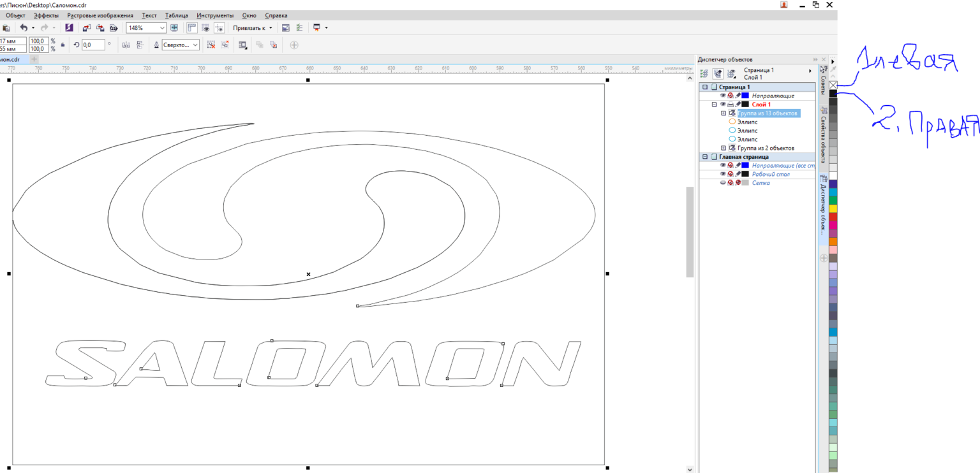Click the palette flyout arrow icon
980x473 pixels.
(833, 62)
